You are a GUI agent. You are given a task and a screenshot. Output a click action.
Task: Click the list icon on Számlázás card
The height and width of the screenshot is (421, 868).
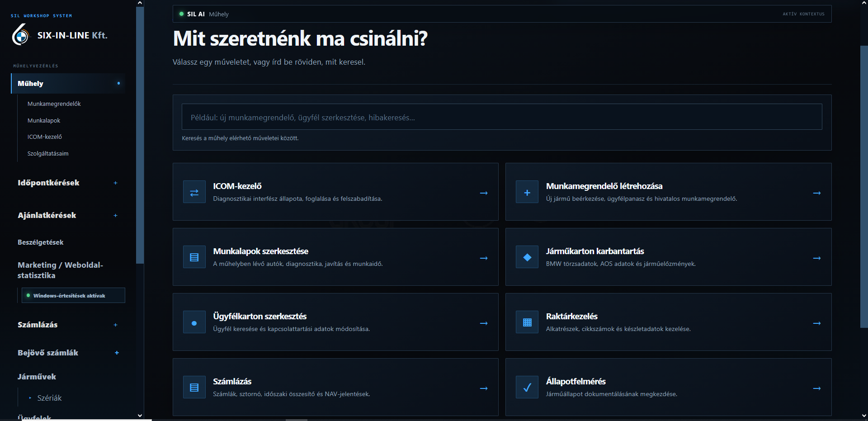coord(194,388)
